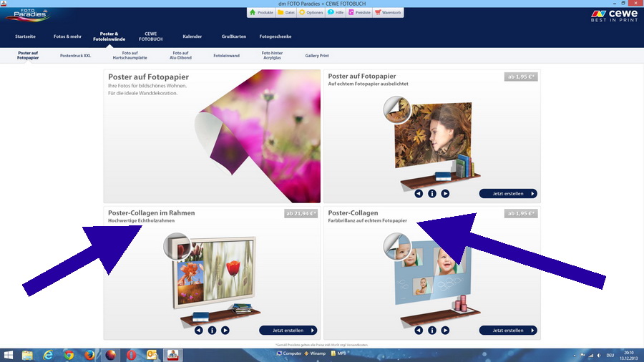
Task: Select Poster auf Fotopapier sub-tab
Action: [x=28, y=55]
